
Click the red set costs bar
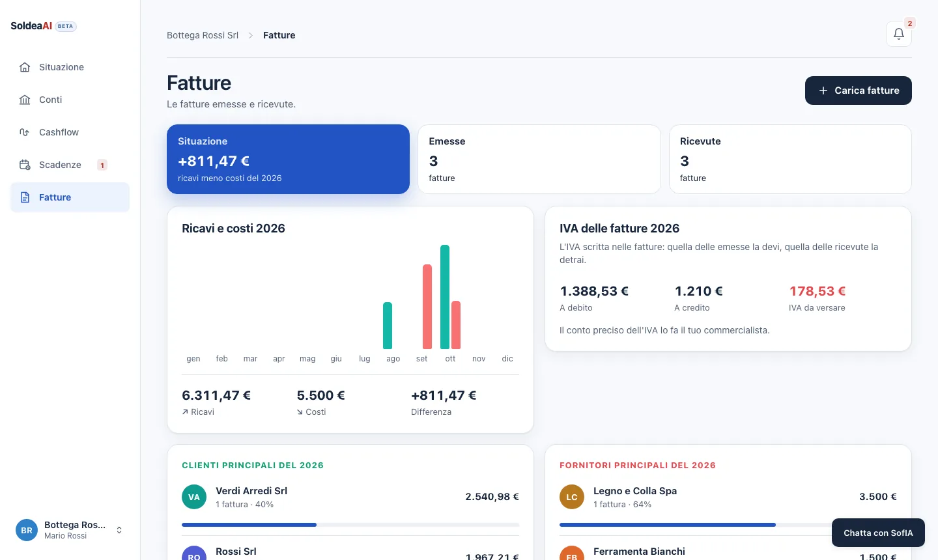pos(427,307)
